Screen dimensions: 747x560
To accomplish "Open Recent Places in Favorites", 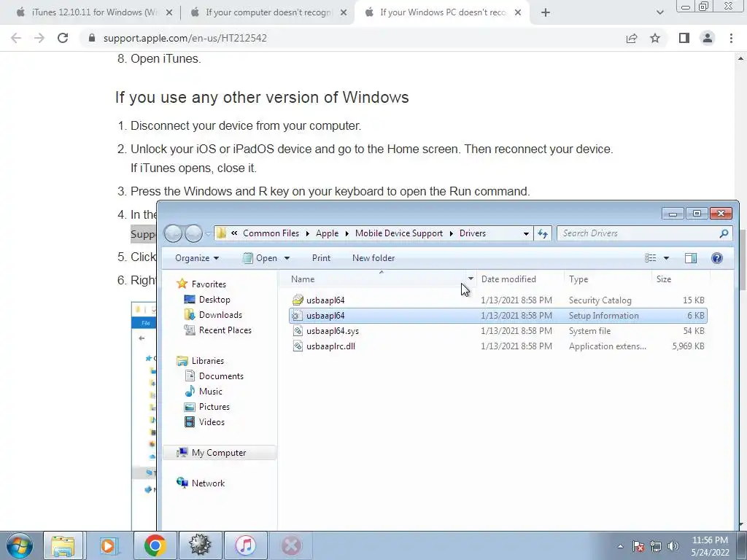I will point(225,330).
